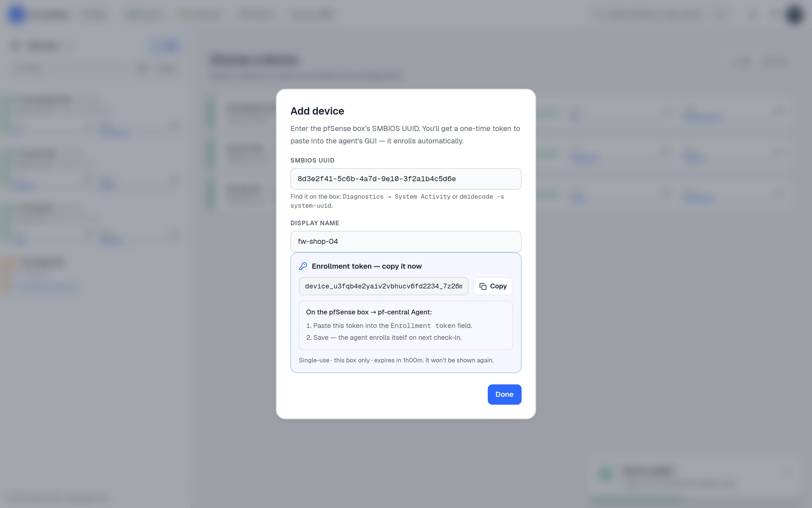Select the device enrollment token text field
The image size is (812, 508).
pyautogui.click(x=383, y=286)
